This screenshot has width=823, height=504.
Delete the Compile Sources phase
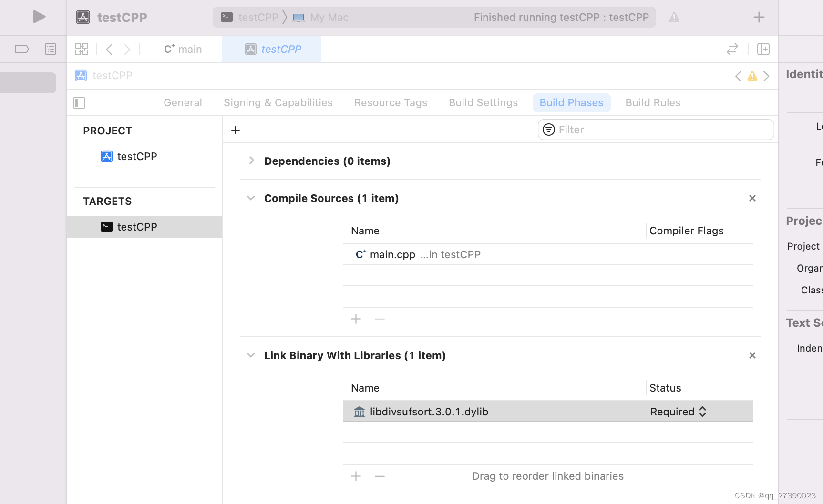752,198
